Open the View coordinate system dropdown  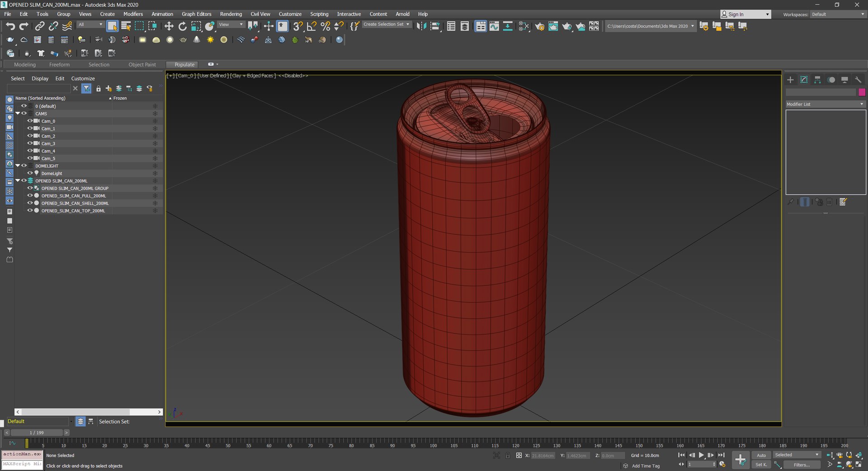pyautogui.click(x=231, y=24)
